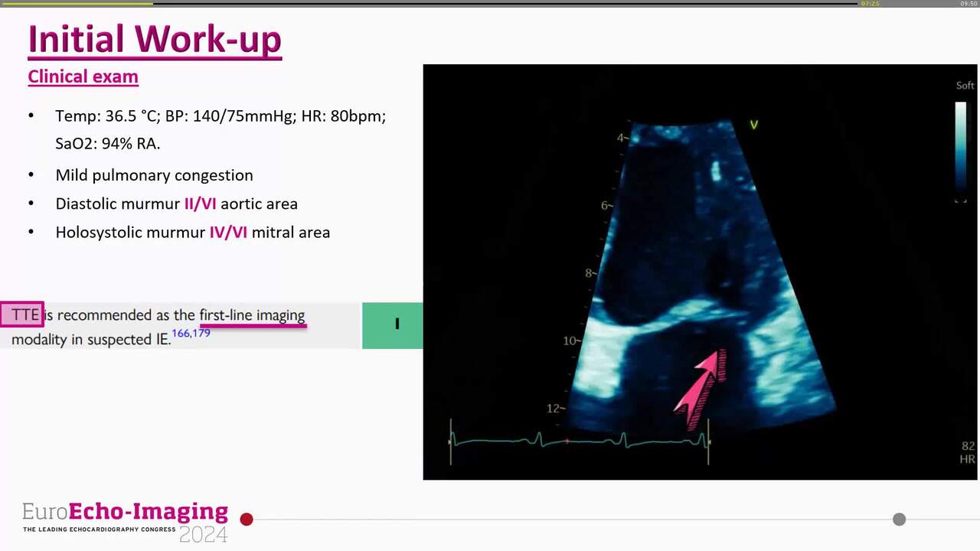Click the pink arrow on the echo image

pos(700,388)
